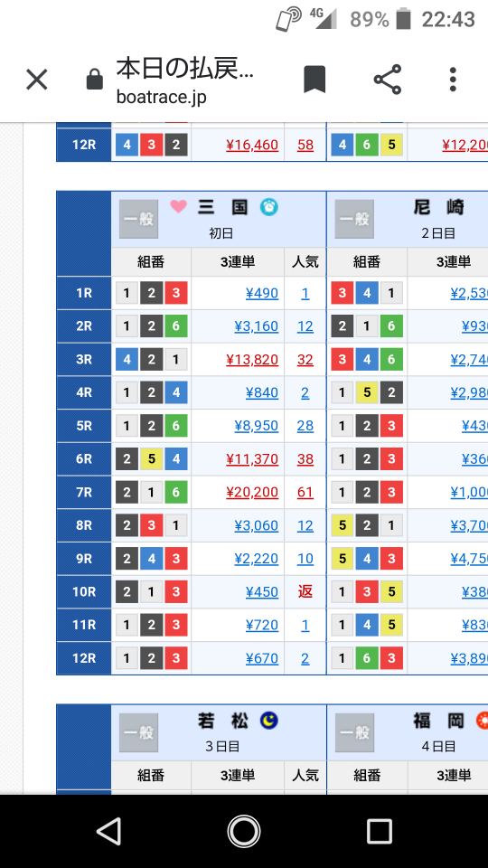Tap popularity rank 61 link in 7R
The height and width of the screenshot is (868, 488).
[x=305, y=492]
